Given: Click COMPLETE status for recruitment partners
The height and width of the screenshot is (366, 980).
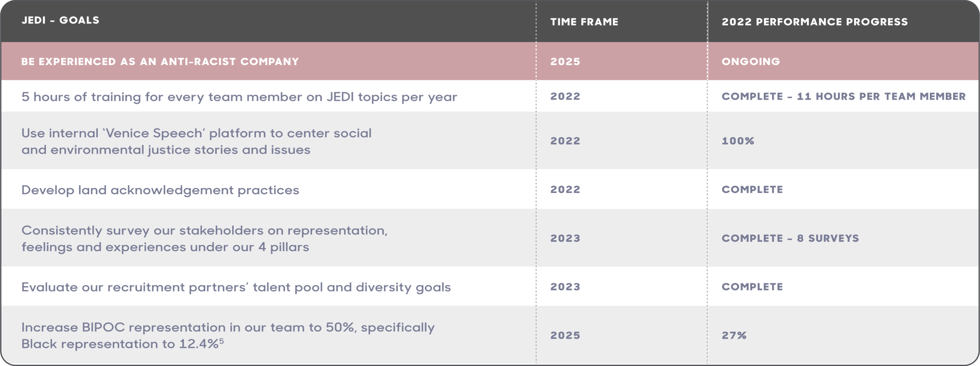Looking at the screenshot, I should point(752,287).
